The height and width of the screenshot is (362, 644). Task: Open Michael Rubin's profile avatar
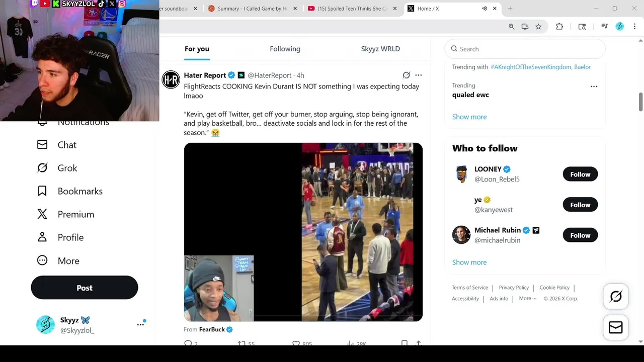pyautogui.click(x=461, y=235)
